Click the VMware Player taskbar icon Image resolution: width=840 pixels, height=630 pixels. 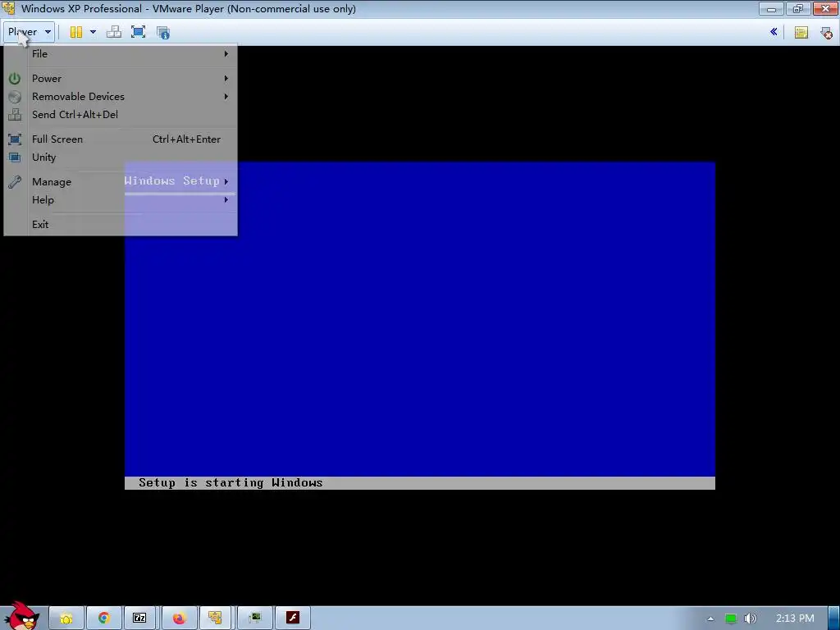[216, 619]
